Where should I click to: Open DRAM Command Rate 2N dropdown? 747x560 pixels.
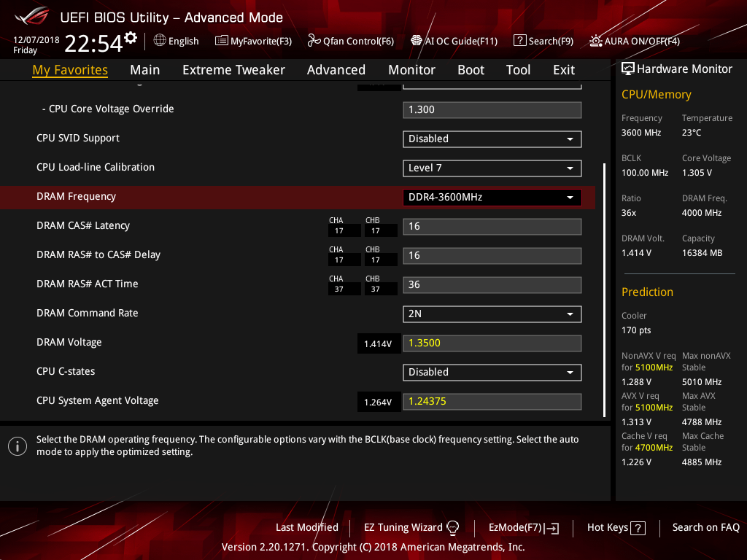click(492, 314)
